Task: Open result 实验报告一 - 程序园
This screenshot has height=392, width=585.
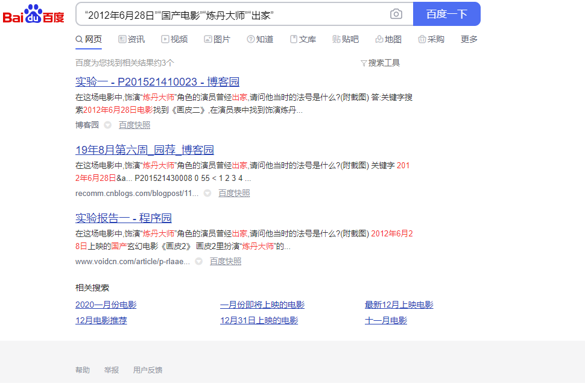Action: pyautogui.click(x=124, y=218)
